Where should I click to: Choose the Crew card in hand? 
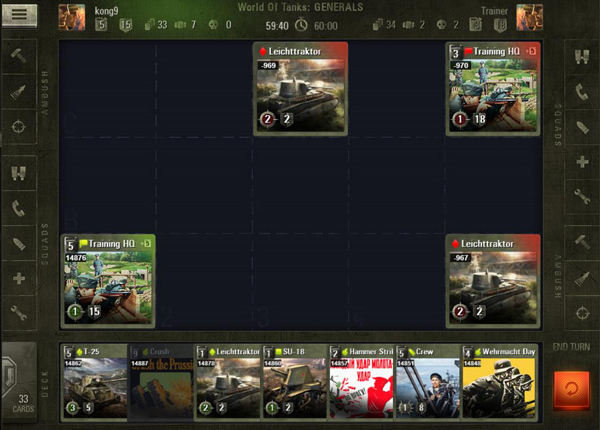click(x=427, y=382)
